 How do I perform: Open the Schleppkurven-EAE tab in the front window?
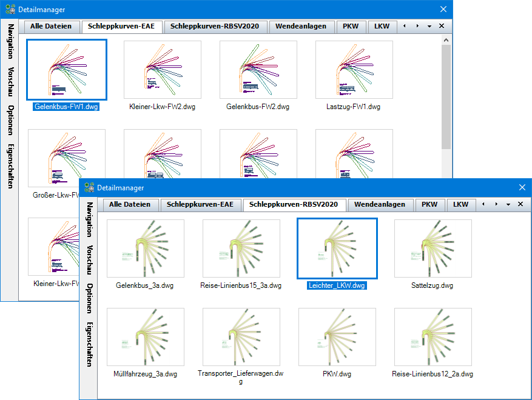point(200,205)
